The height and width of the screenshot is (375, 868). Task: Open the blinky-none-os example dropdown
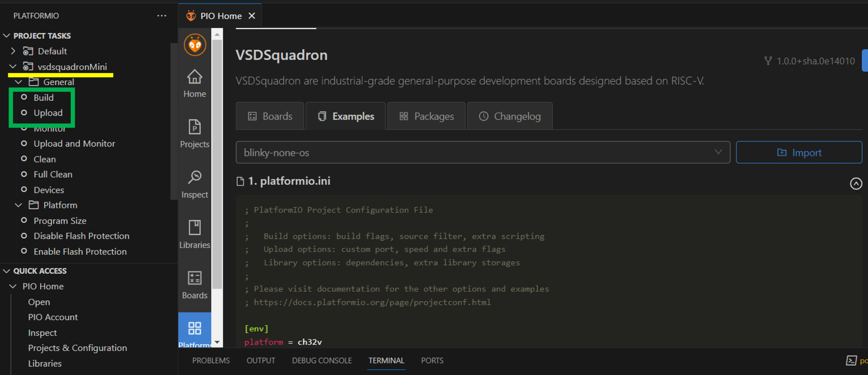(x=482, y=152)
